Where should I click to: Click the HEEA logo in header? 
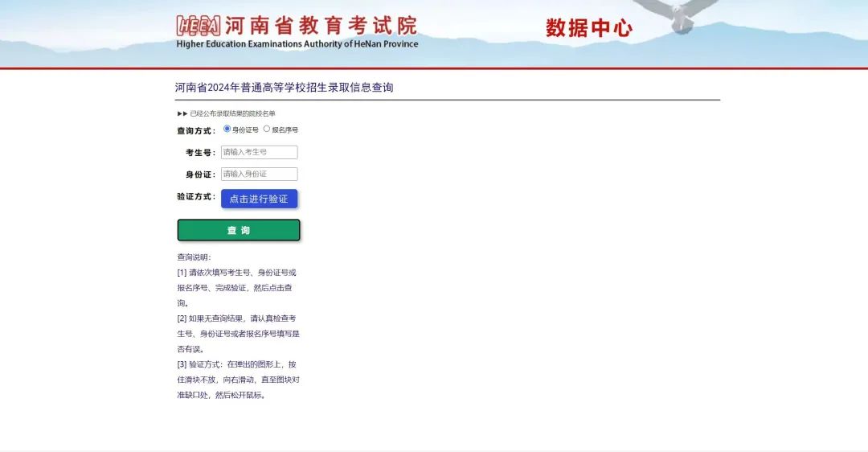tap(198, 26)
